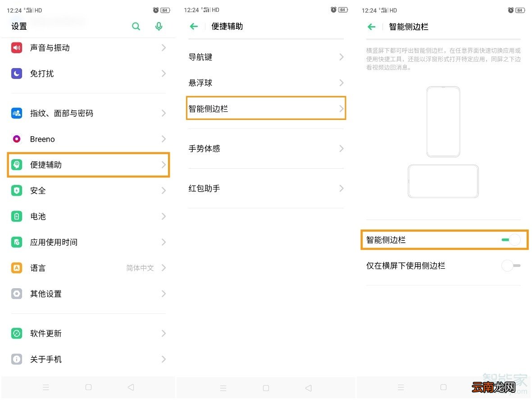Open chevron on 免打扰 row
The image size is (532, 400).
pyautogui.click(x=164, y=74)
